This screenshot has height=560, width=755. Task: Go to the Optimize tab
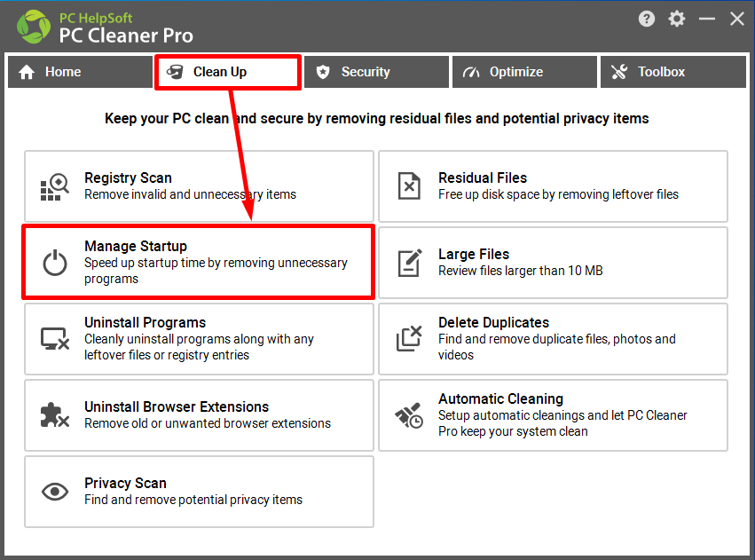click(x=525, y=72)
